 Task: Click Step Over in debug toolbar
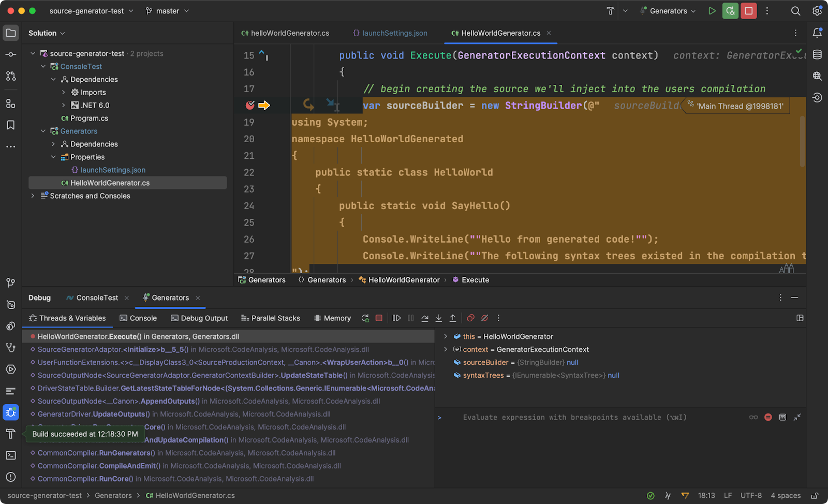425,318
